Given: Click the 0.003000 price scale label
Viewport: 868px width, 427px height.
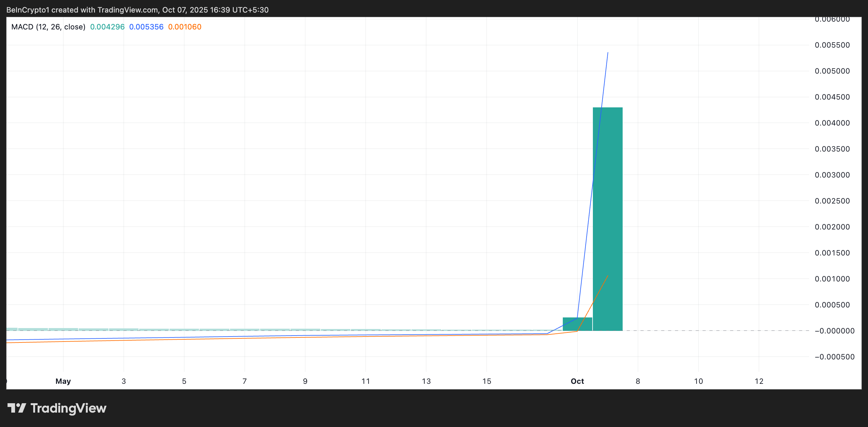Looking at the screenshot, I should coord(832,175).
